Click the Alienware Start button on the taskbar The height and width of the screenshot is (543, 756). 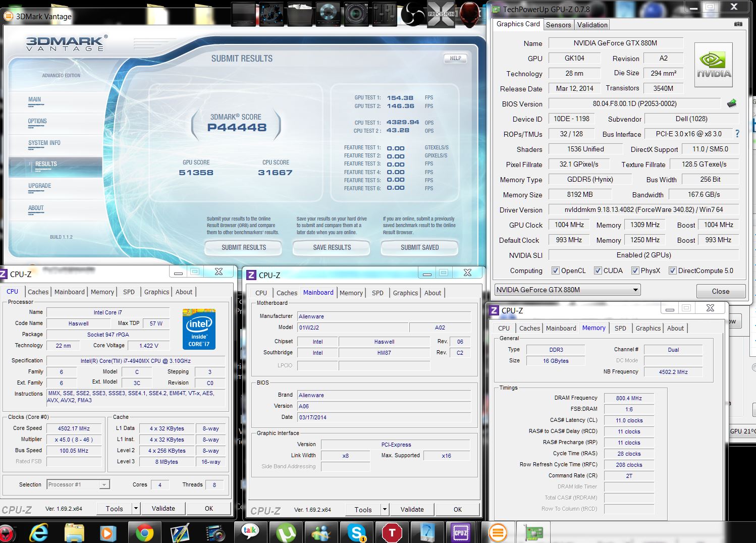pyautogui.click(x=7, y=533)
